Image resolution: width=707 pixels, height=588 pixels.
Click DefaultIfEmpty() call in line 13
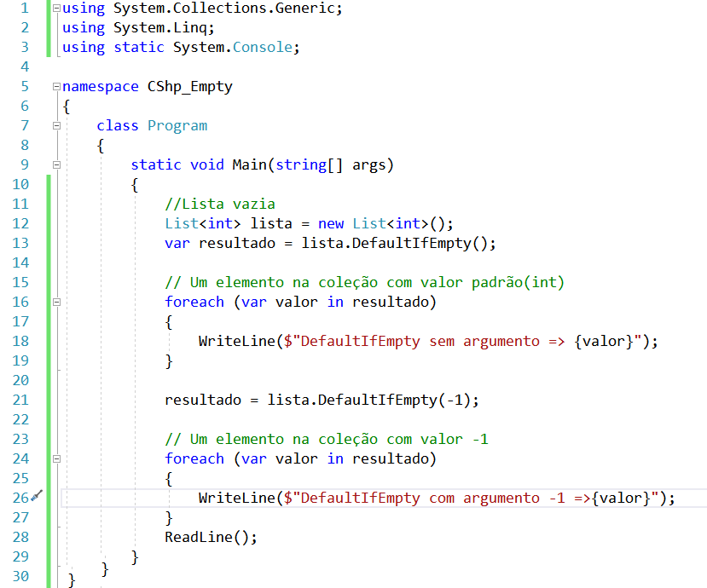point(420,244)
